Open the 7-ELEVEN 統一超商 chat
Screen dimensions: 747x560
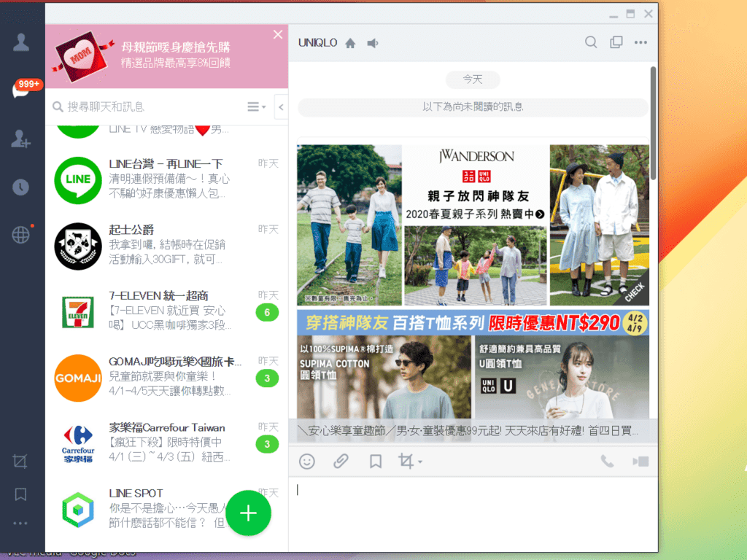pyautogui.click(x=166, y=311)
